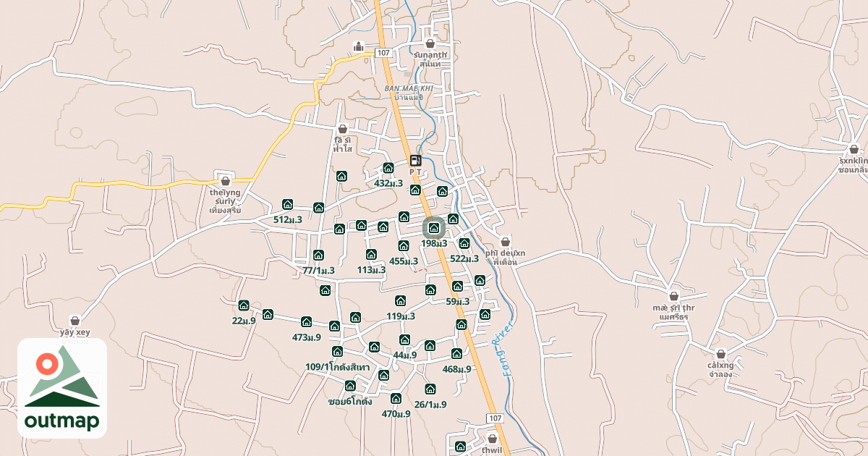Select the s̄xnklìn shop icon
The width and height of the screenshot is (868, 456).
point(854,149)
